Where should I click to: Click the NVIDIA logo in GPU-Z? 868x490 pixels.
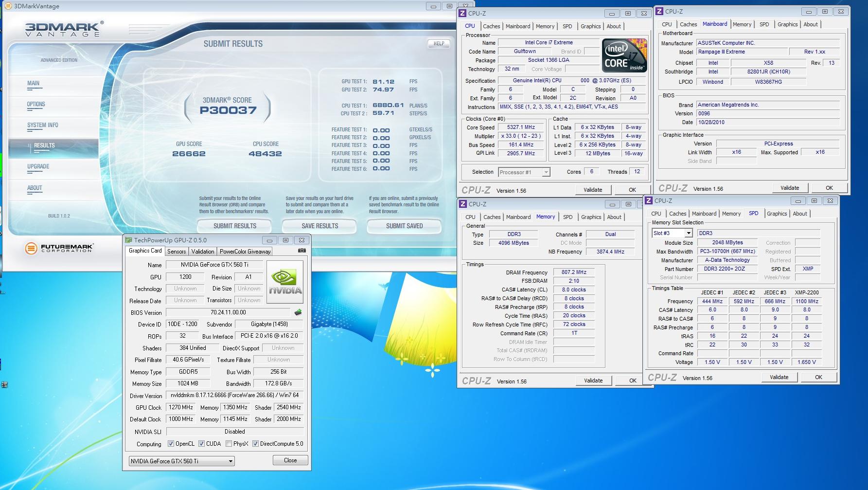pos(285,282)
